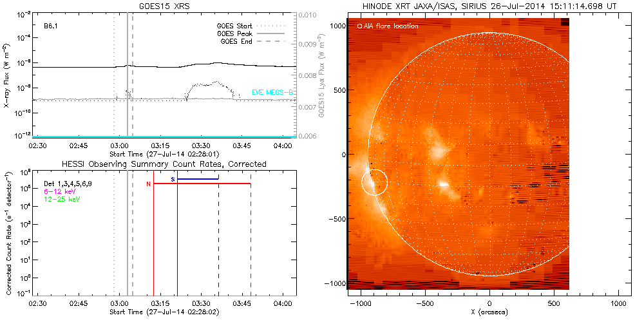Click the Det 1,3,4,5,6,9 detector label
This screenshot has width=644, height=322.
[72, 184]
